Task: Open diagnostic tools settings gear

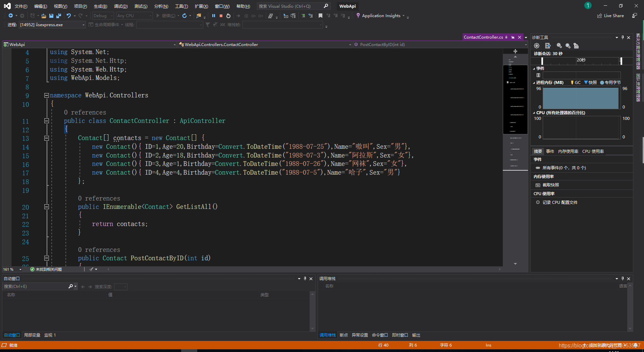Action: (x=537, y=46)
